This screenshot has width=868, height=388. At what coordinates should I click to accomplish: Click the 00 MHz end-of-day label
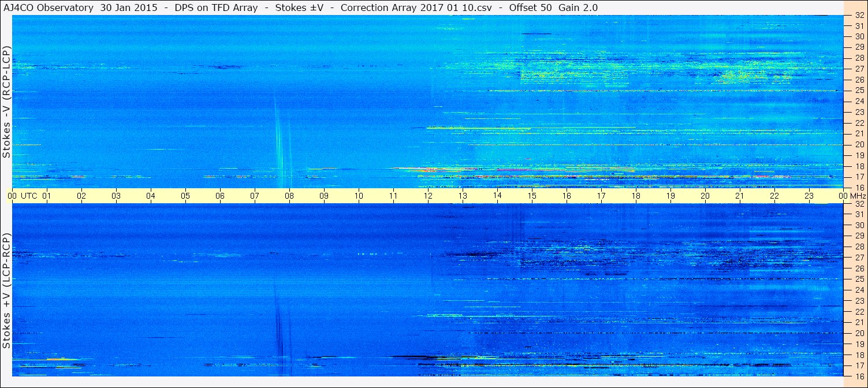click(852, 196)
